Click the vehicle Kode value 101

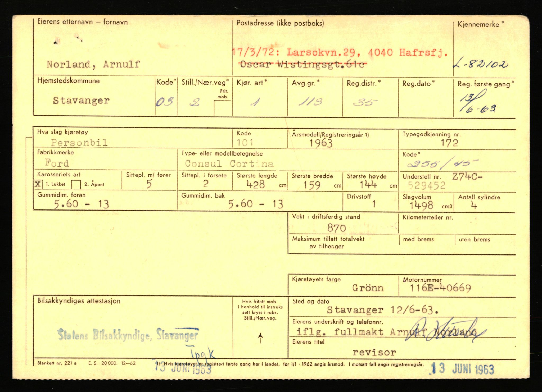coord(245,143)
